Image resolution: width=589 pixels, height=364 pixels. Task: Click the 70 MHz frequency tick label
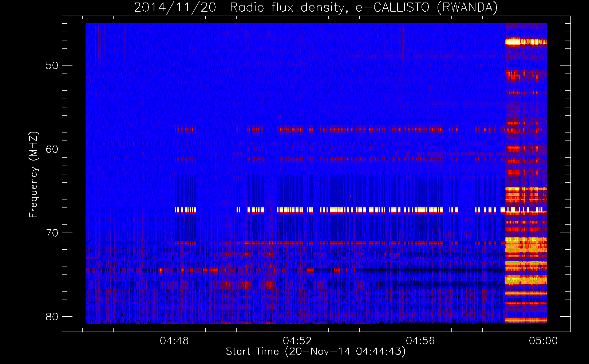(52, 233)
